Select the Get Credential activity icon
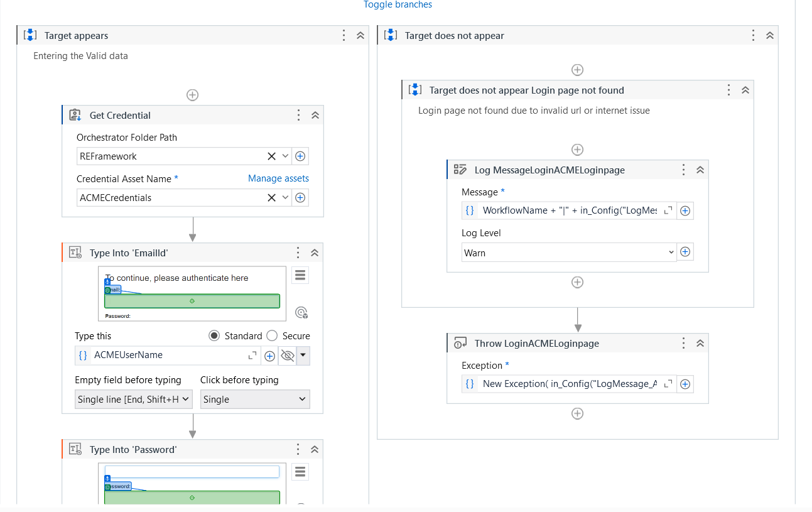 coord(75,115)
